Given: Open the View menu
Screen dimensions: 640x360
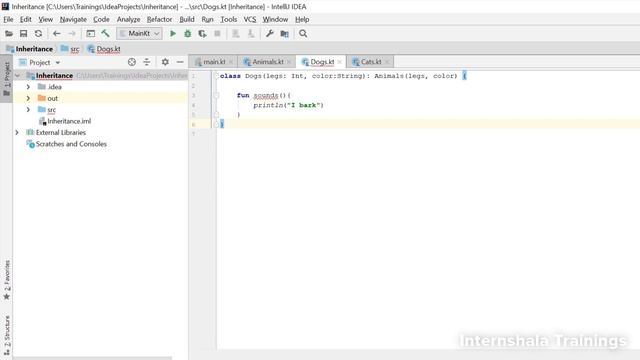Looking at the screenshot, I should tap(45, 19).
